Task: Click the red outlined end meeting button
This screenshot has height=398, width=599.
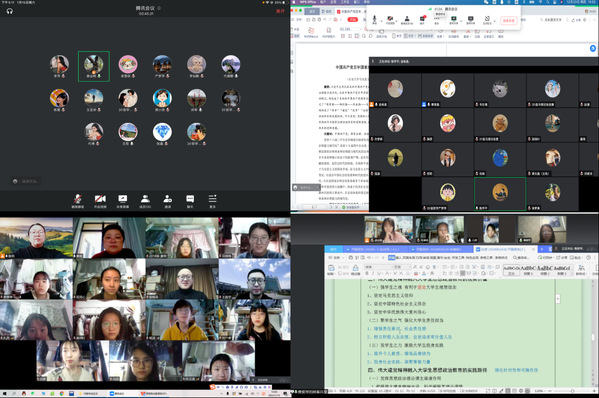Action: click(x=509, y=21)
